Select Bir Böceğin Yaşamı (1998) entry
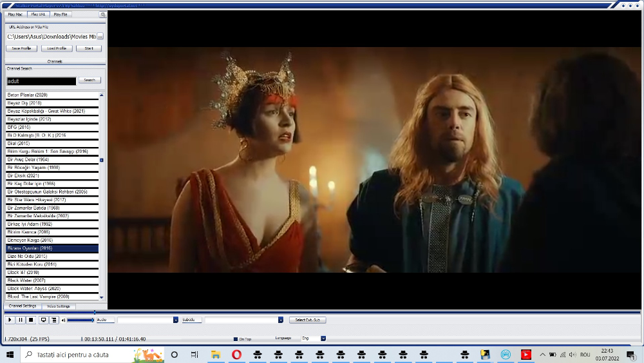 click(52, 168)
